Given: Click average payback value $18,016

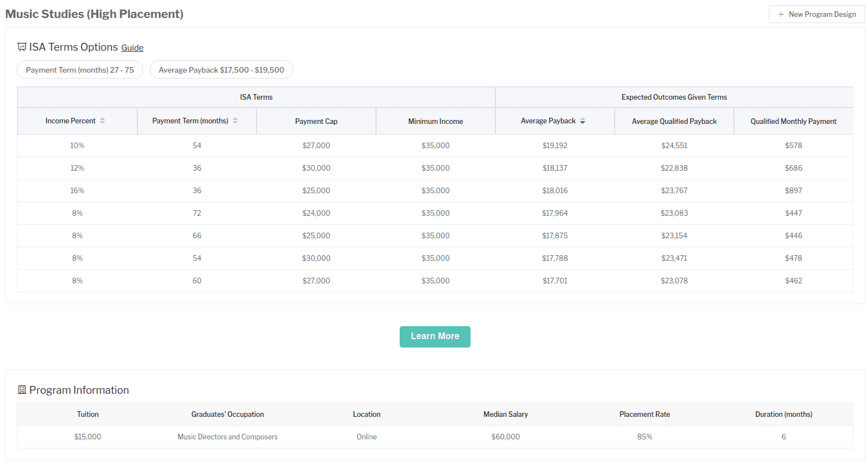Looking at the screenshot, I should pos(555,190).
